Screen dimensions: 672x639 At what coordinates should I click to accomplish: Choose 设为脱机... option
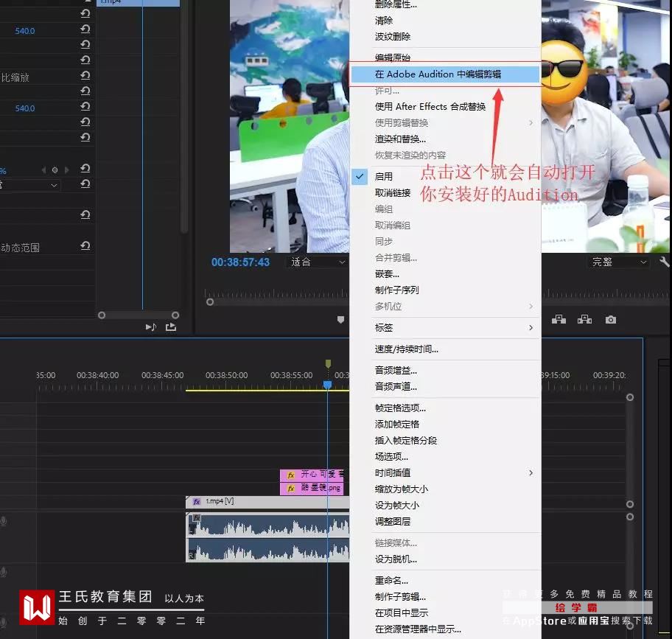click(396, 559)
